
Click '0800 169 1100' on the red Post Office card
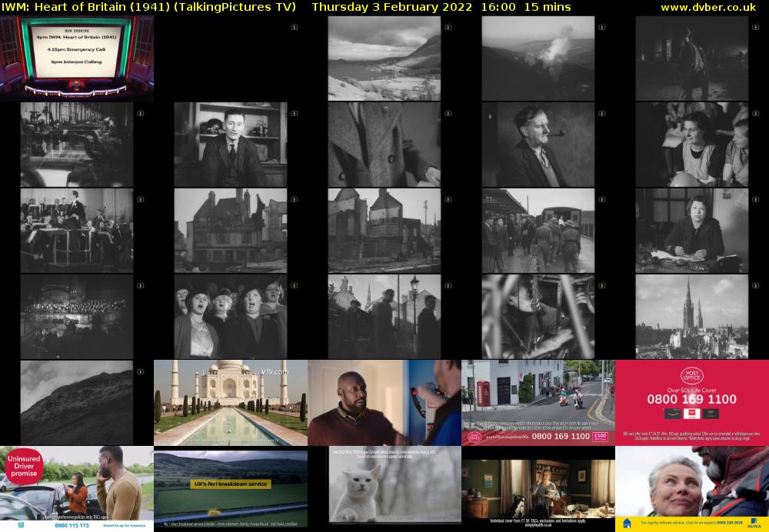[692, 399]
